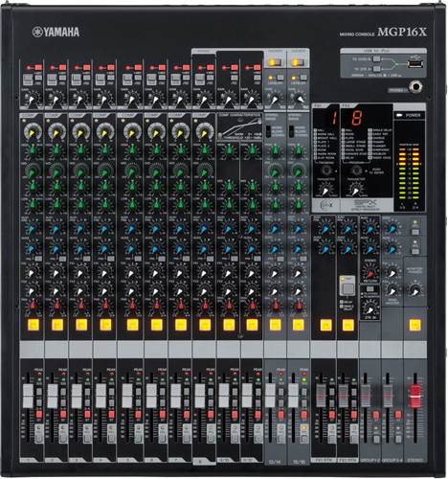Viewport: 448px width, 479px height.
Task: Click the FX2 program display showing 8
Action: click(357, 118)
